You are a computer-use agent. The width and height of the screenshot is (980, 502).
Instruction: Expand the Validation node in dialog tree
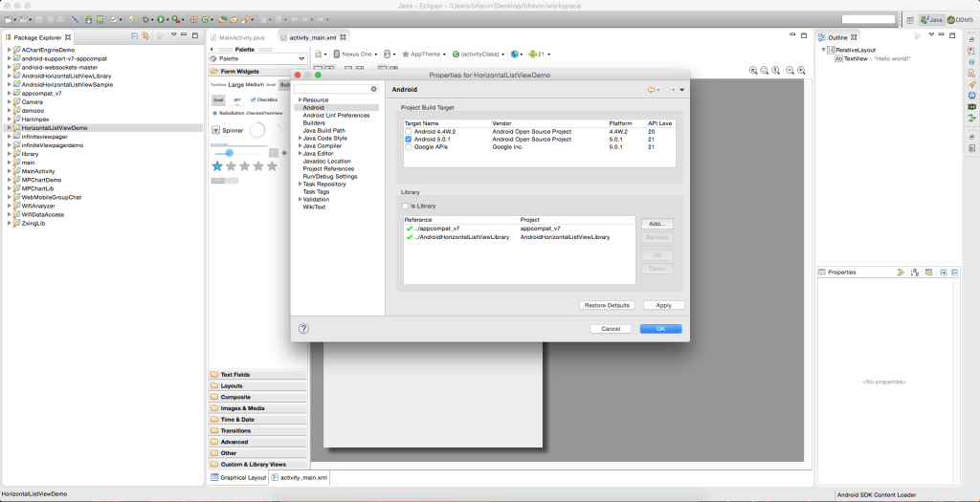(300, 199)
